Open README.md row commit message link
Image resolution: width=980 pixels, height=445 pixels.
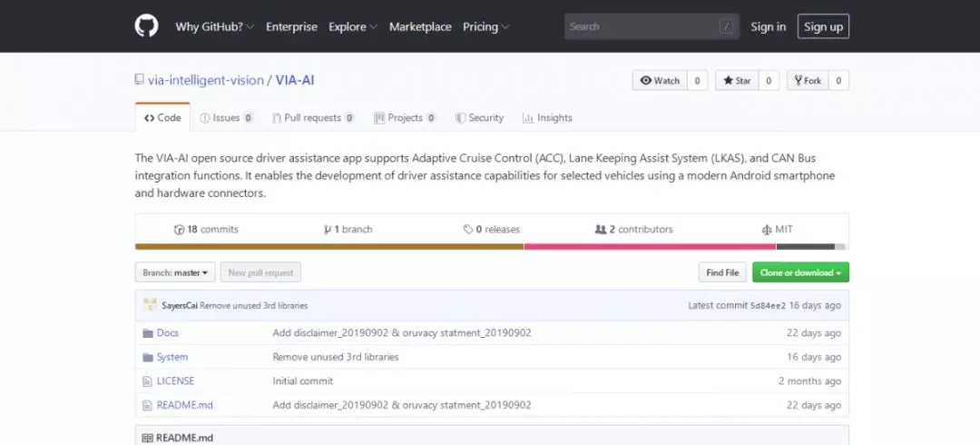[x=402, y=405]
